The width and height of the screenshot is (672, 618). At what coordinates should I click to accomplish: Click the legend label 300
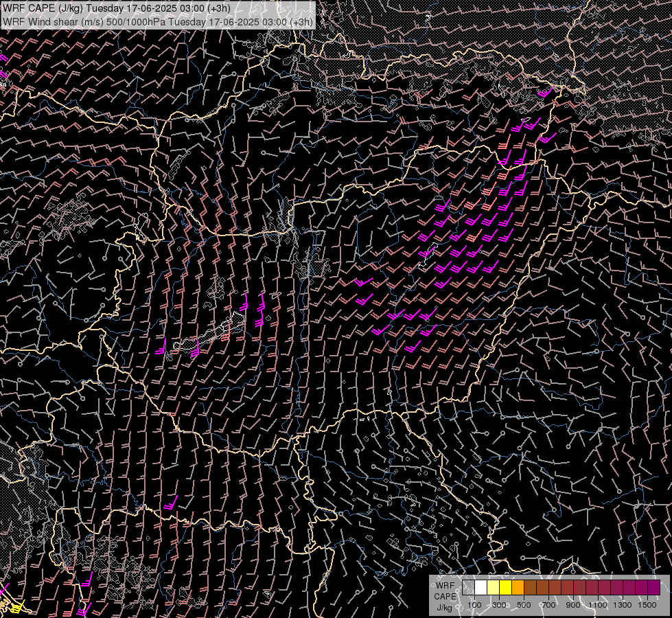click(x=499, y=605)
